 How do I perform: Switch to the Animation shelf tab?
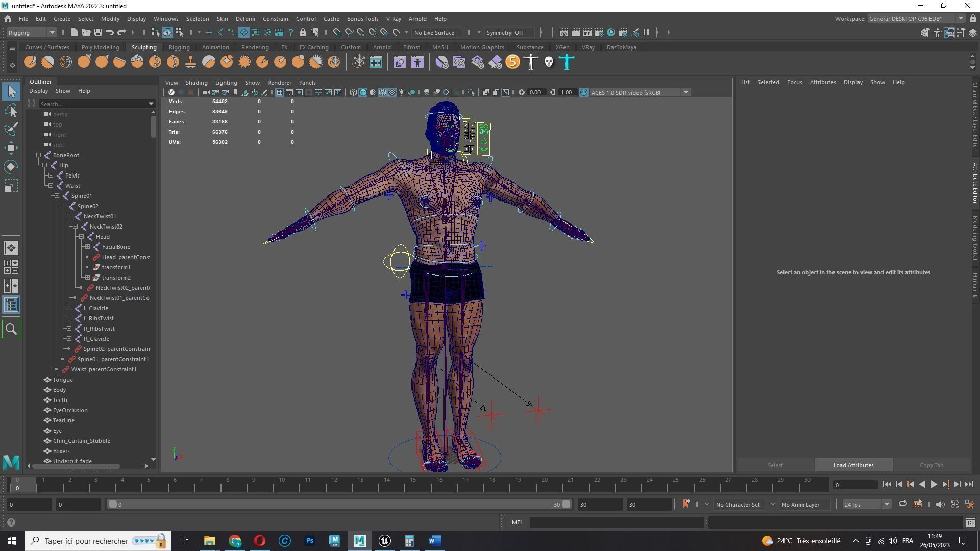click(x=215, y=47)
